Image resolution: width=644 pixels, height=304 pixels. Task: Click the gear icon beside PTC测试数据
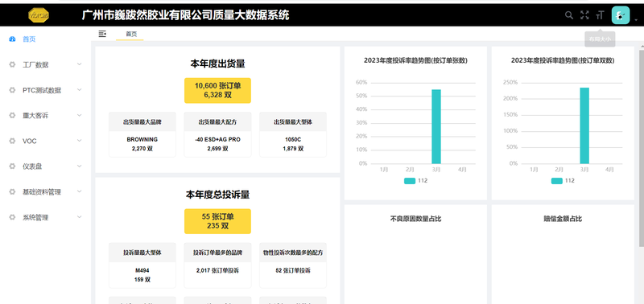(x=12, y=90)
